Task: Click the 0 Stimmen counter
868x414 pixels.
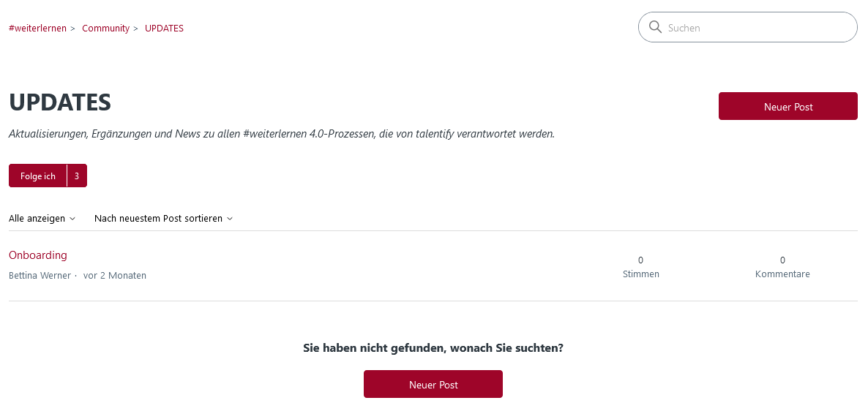Action: pyautogui.click(x=641, y=267)
